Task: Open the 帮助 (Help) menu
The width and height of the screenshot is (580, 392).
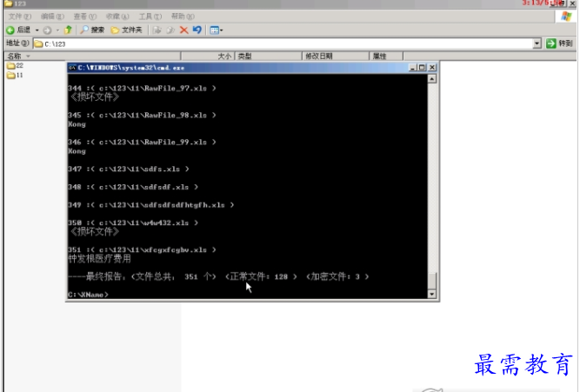Action: (x=183, y=17)
